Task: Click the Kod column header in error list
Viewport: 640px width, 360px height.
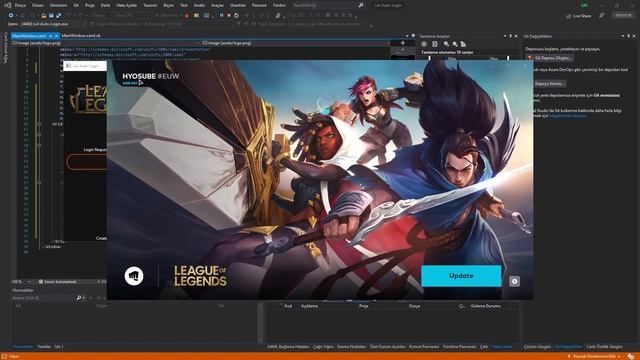Action: (x=288, y=306)
